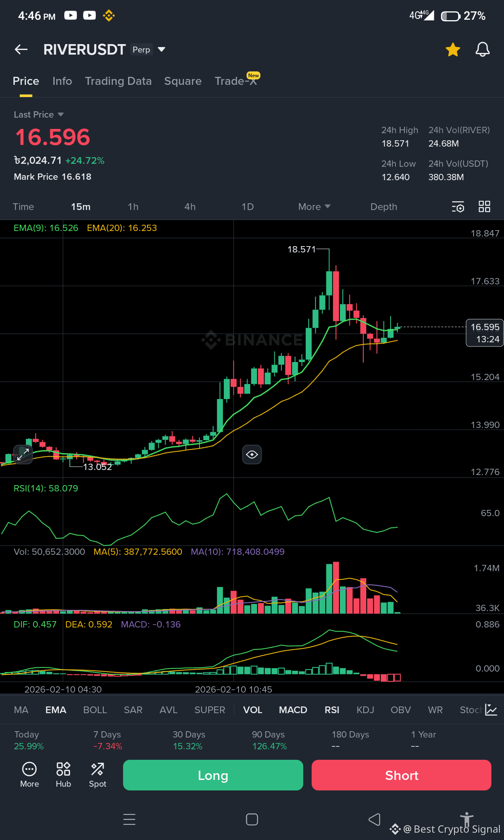The height and width of the screenshot is (840, 504).
Task: Tap the Today 25.99% performance
Action: click(29, 740)
